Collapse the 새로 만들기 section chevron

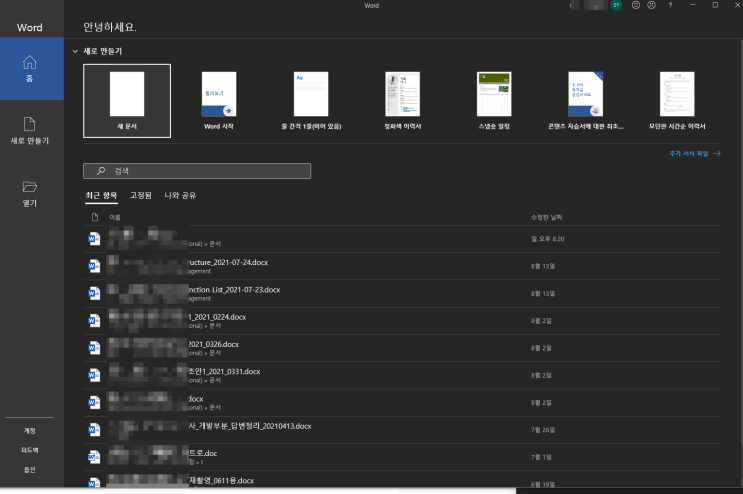click(x=75, y=51)
